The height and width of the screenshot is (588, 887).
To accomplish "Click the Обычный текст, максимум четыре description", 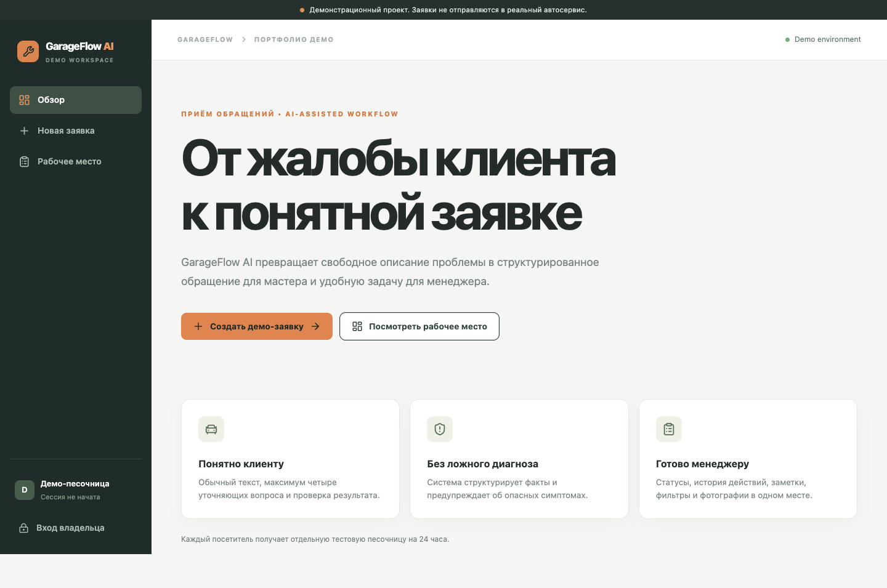I will point(289,489).
